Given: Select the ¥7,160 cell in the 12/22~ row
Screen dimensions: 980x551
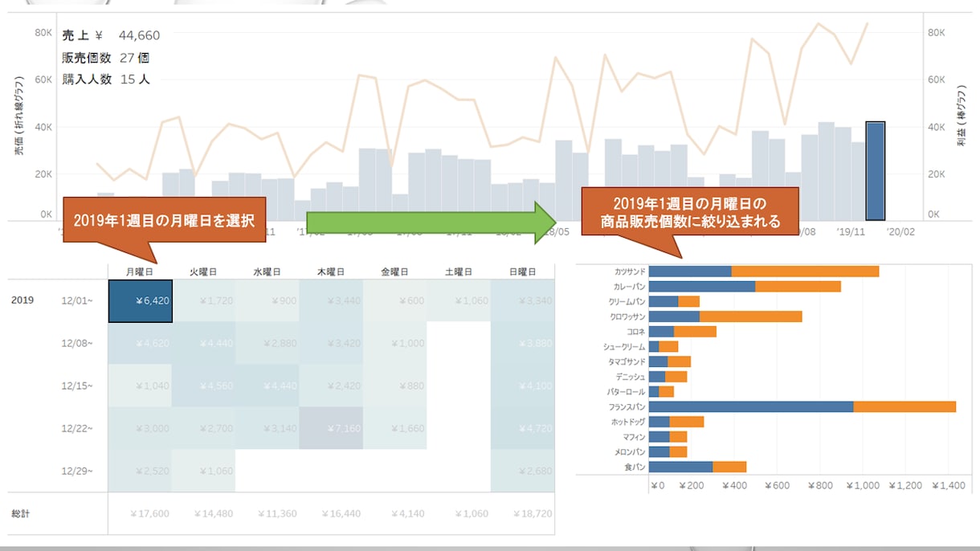Looking at the screenshot, I should [x=330, y=428].
